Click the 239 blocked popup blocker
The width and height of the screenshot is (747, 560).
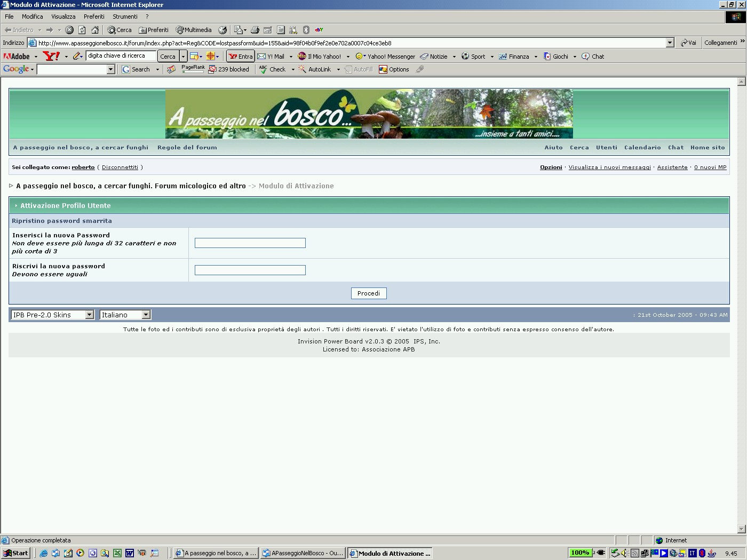coord(229,69)
